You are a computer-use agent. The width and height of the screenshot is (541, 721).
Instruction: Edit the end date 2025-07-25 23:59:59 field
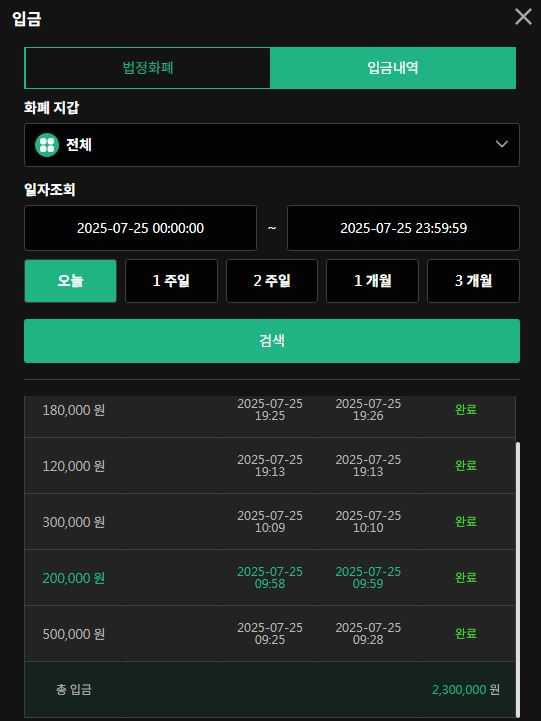point(403,228)
